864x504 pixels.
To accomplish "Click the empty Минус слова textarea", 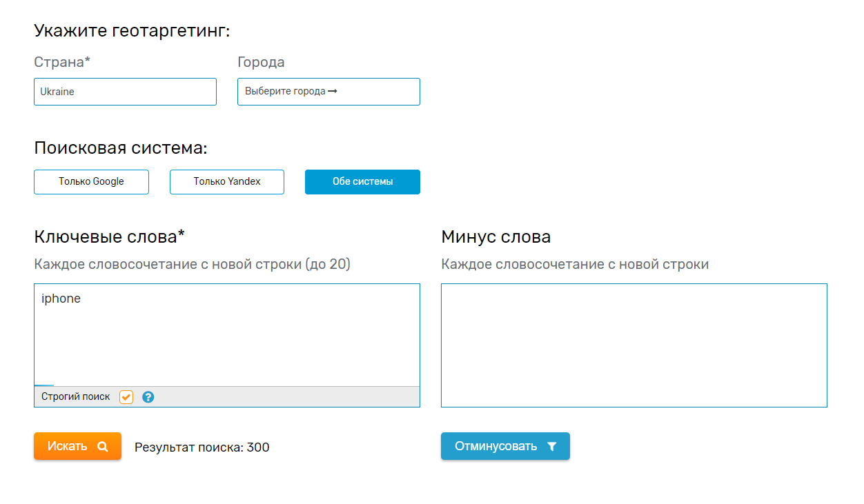I will (x=634, y=345).
